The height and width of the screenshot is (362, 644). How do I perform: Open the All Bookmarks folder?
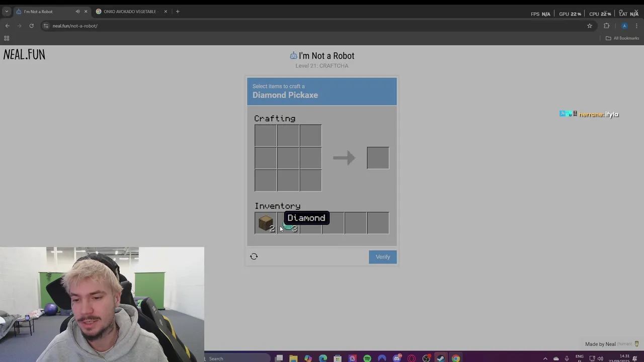point(622,38)
